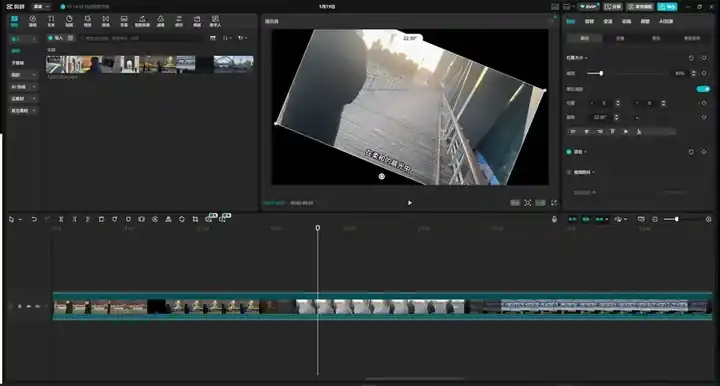Click the preview aspect ratio button
720x386 pixels.
540,203
